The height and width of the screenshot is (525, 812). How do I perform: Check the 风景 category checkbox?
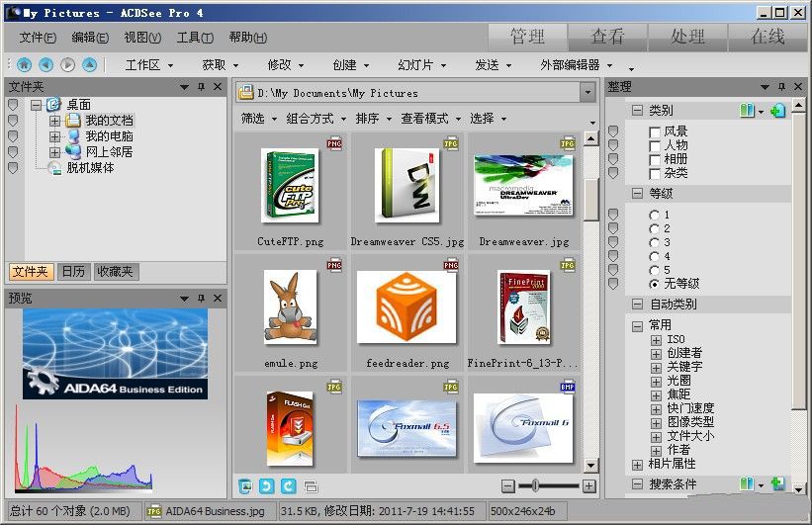655,132
